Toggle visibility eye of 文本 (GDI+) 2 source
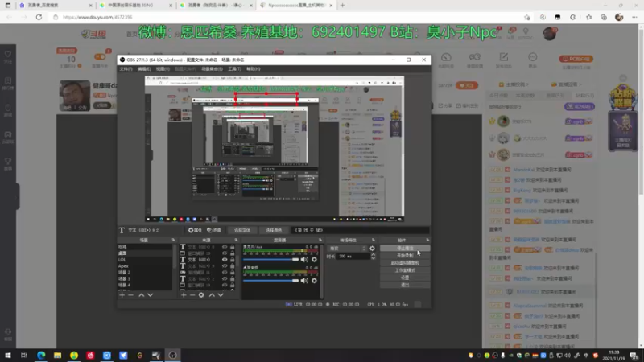The height and width of the screenshot is (362, 644). 225,278
